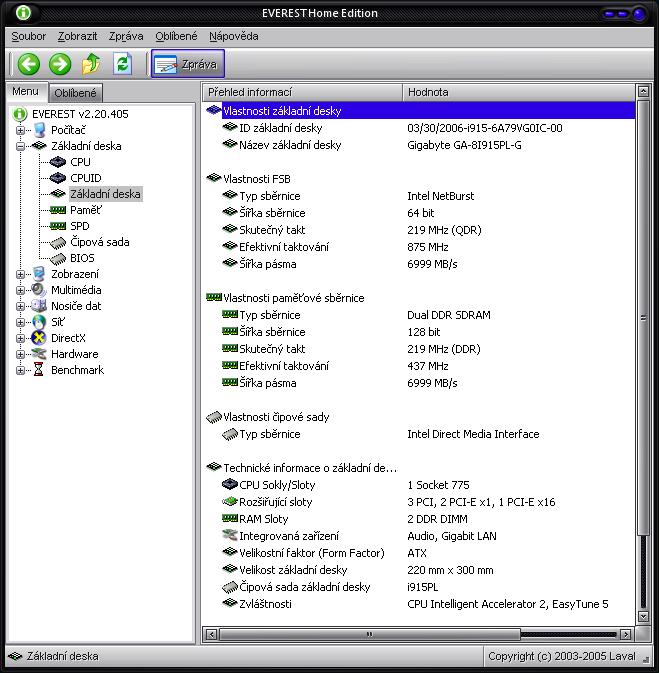The height and width of the screenshot is (673, 659).
Task: Select the CPU icon in tree
Action: tap(58, 162)
